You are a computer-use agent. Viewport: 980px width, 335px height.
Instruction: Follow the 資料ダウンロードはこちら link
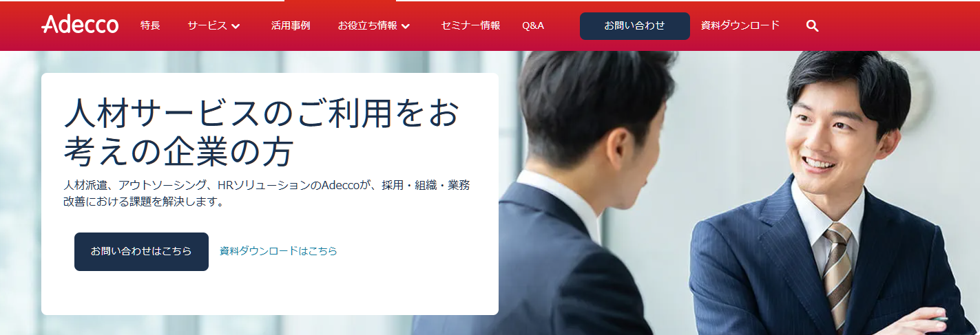click(278, 251)
